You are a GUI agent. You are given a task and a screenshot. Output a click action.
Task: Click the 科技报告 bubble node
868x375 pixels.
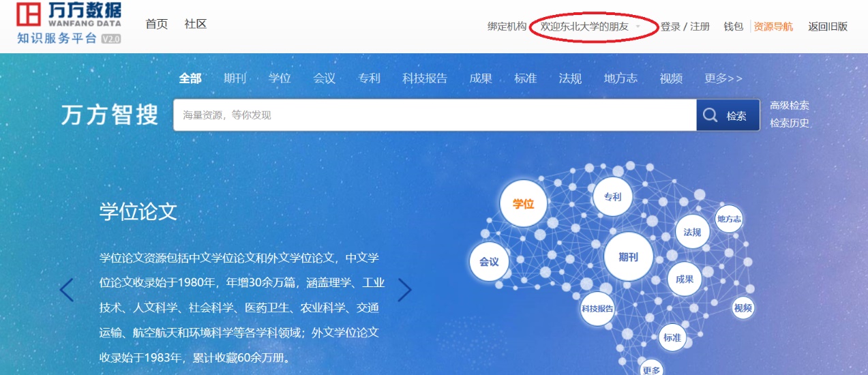coord(597,308)
